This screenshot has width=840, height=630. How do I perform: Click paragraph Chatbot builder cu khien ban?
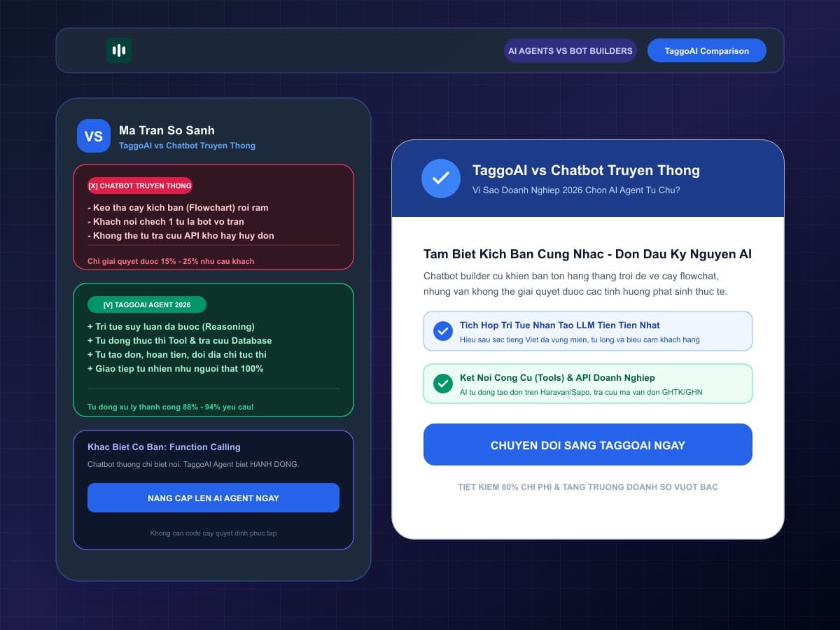click(x=575, y=283)
